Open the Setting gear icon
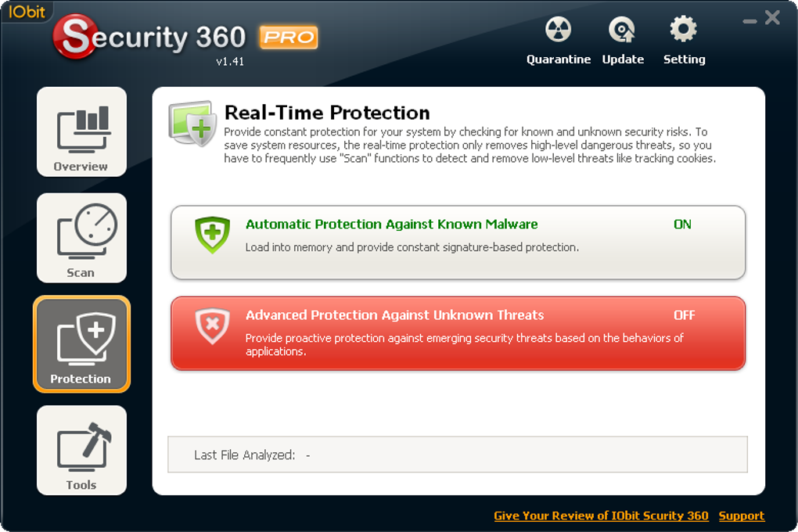The image size is (798, 532). pos(683,31)
